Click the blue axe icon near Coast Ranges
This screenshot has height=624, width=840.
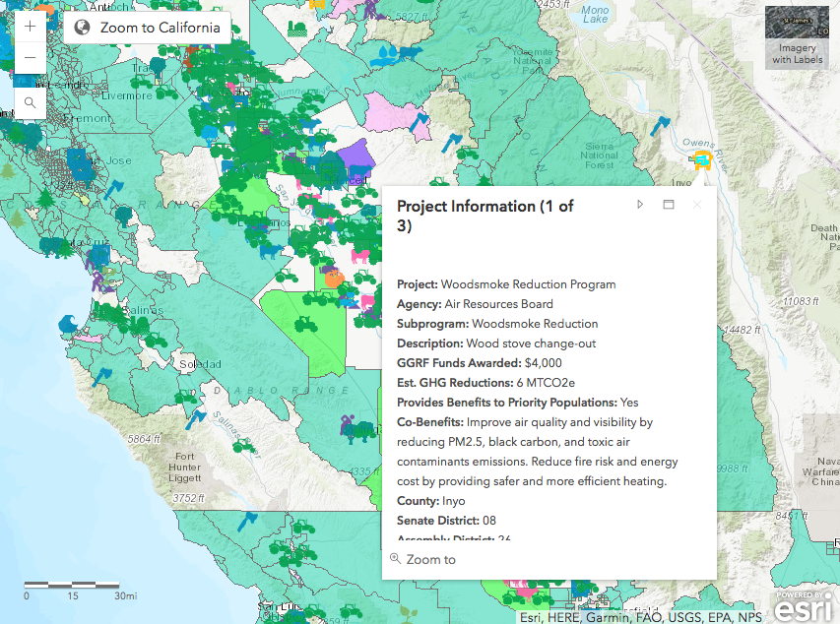[x=114, y=186]
